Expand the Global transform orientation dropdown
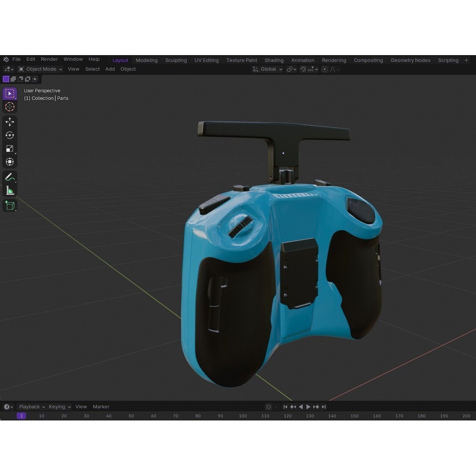Viewport: 476px width, 476px height. click(268, 69)
